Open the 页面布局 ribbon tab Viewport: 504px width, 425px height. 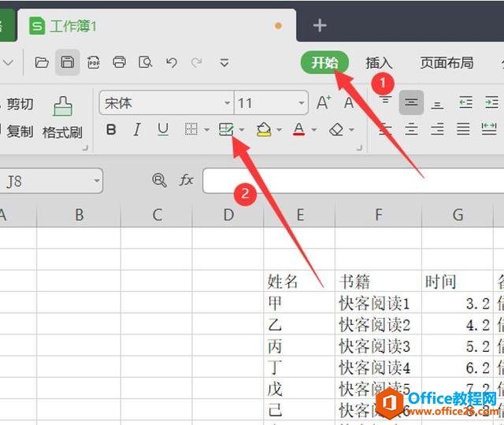tap(447, 63)
